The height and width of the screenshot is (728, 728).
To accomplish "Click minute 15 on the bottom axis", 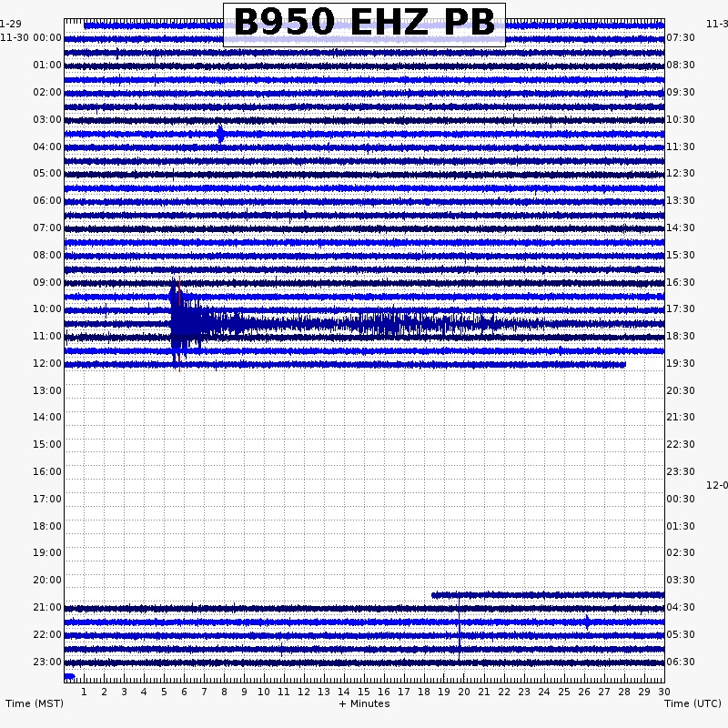I will 364,692.
